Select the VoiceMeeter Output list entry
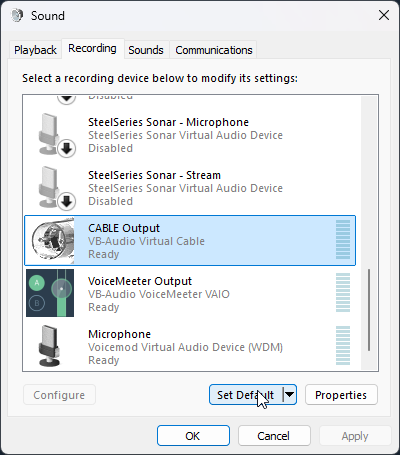 point(190,293)
